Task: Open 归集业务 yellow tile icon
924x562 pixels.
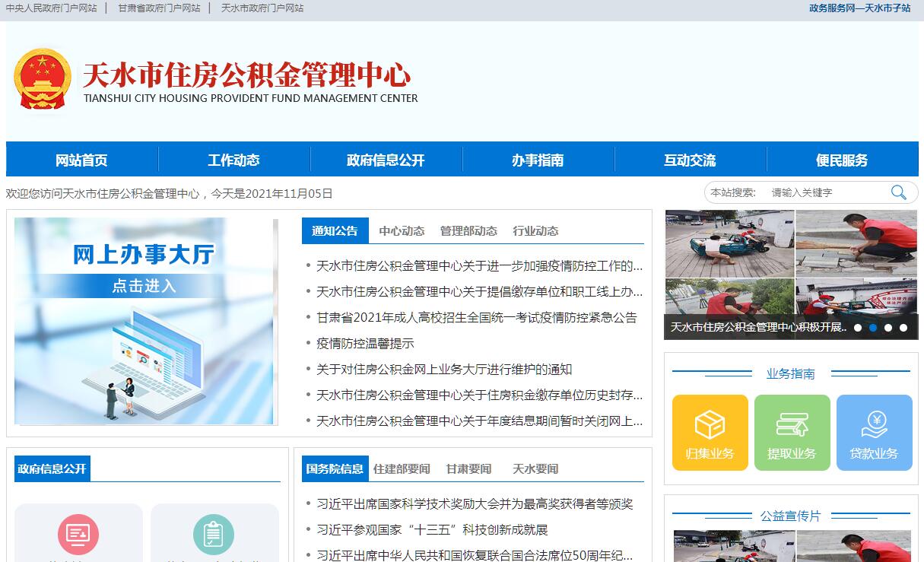Action: (710, 425)
